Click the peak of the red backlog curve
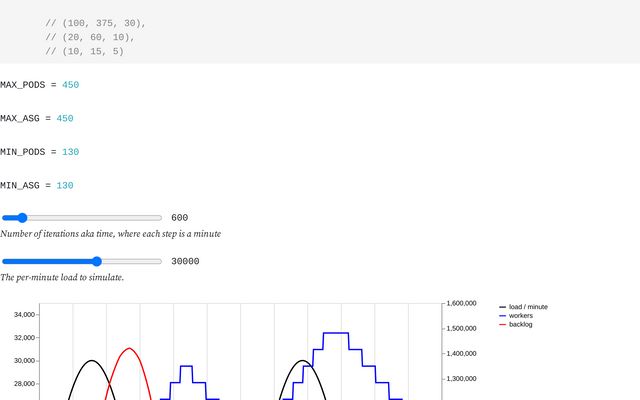The image size is (640, 400). tap(128, 349)
